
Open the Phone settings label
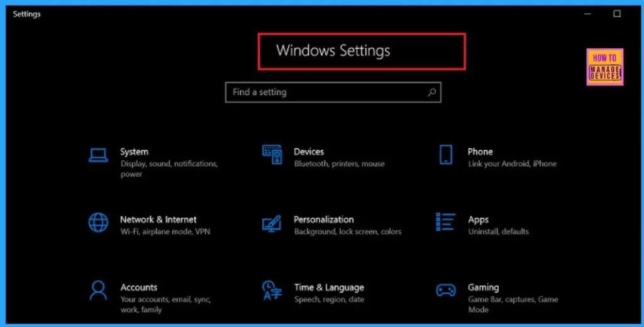(480, 152)
